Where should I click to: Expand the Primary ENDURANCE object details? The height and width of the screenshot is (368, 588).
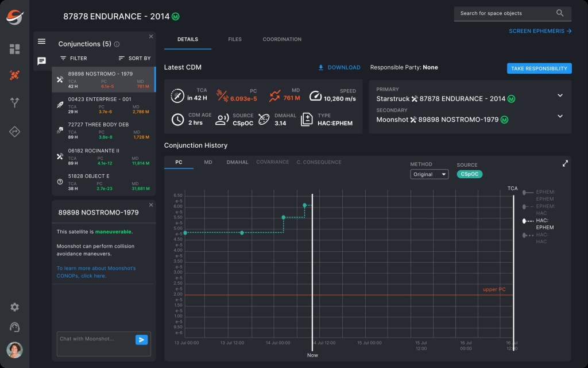(560, 95)
